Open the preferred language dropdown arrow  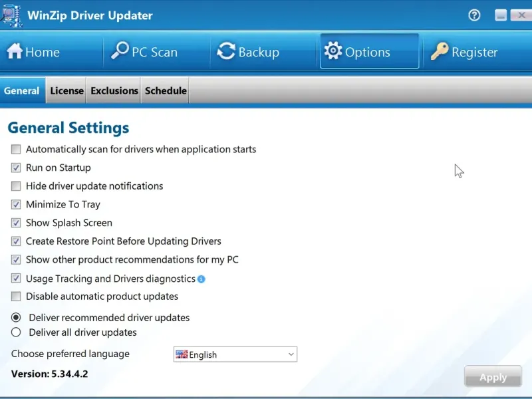click(x=291, y=354)
